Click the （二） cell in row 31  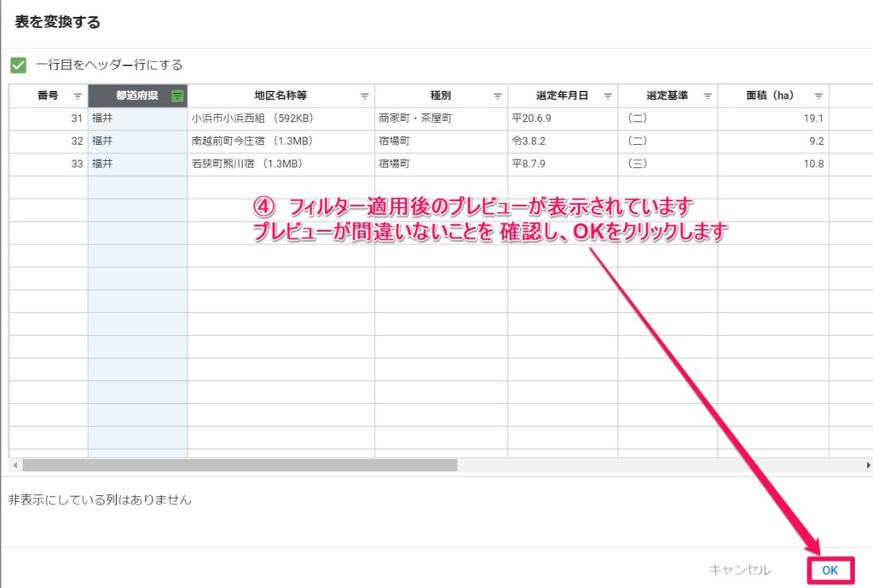[668, 118]
